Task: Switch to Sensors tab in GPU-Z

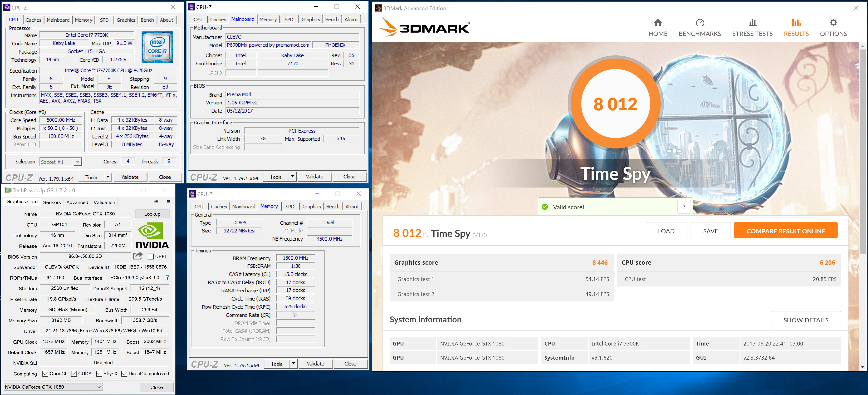Action: coord(52,202)
